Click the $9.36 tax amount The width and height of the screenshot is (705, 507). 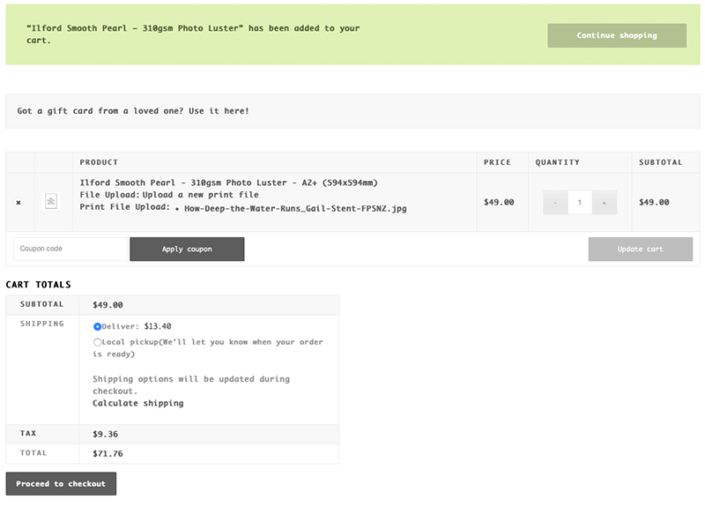point(104,434)
